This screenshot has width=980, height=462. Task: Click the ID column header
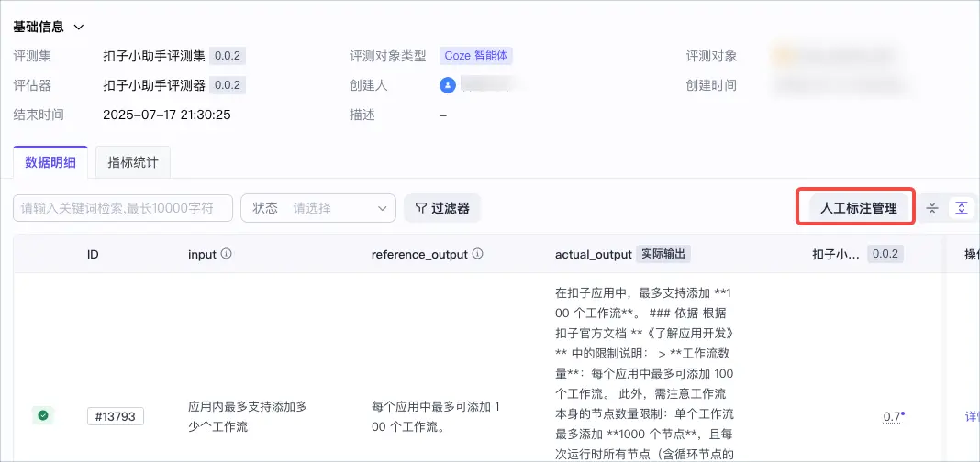pos(93,254)
